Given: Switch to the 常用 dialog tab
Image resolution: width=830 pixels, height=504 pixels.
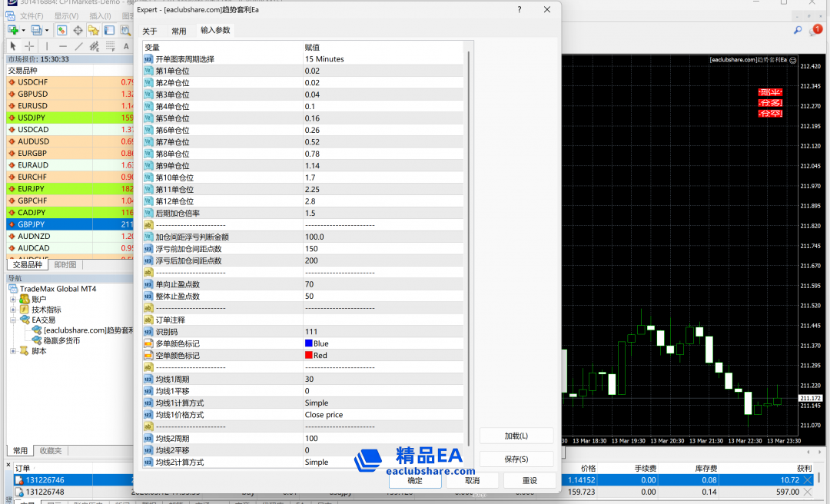Looking at the screenshot, I should (178, 31).
